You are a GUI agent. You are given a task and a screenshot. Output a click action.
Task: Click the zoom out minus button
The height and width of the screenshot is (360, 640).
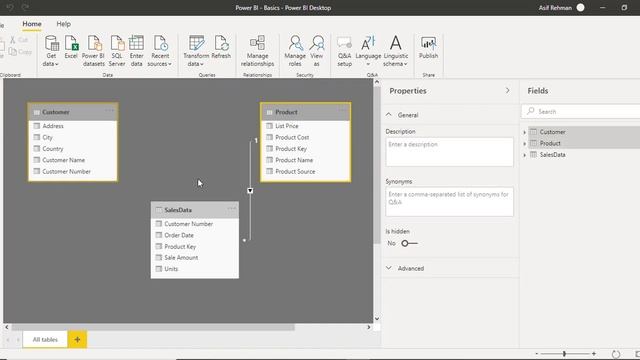pos(537,354)
